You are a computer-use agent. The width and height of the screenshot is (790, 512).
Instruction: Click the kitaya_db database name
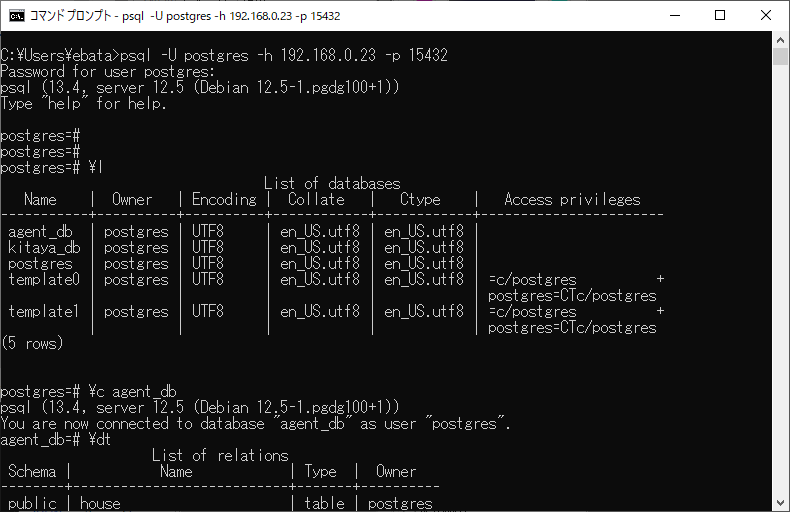coord(43,247)
